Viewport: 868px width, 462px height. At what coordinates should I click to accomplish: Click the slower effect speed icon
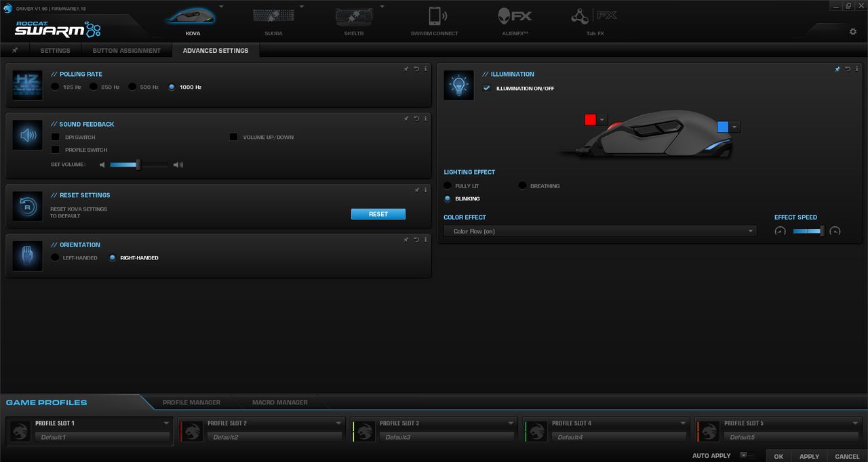780,231
